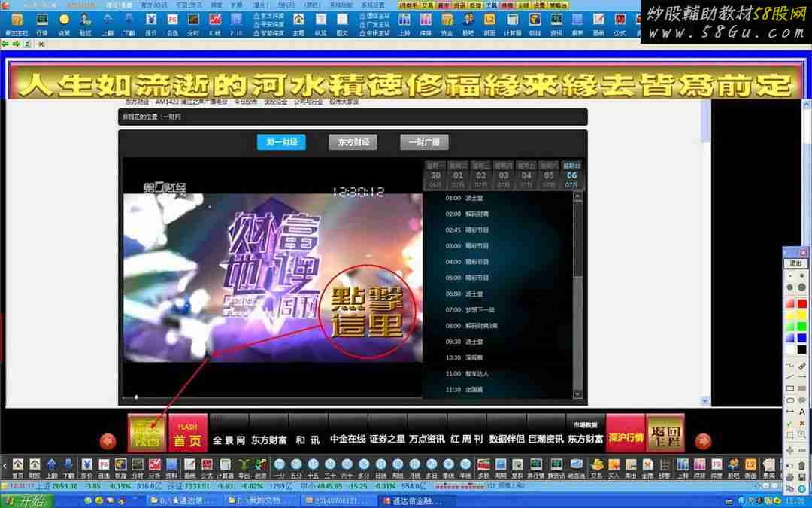
Task: Open the 策略池 tab in top menu
Action: (x=558, y=5)
